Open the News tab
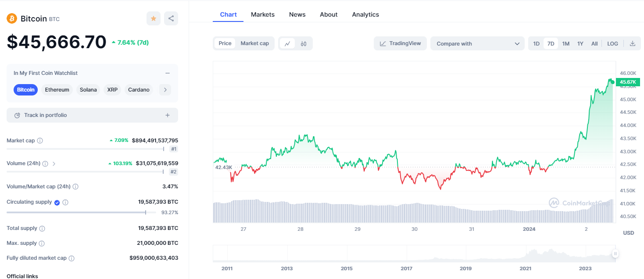 coord(297,14)
